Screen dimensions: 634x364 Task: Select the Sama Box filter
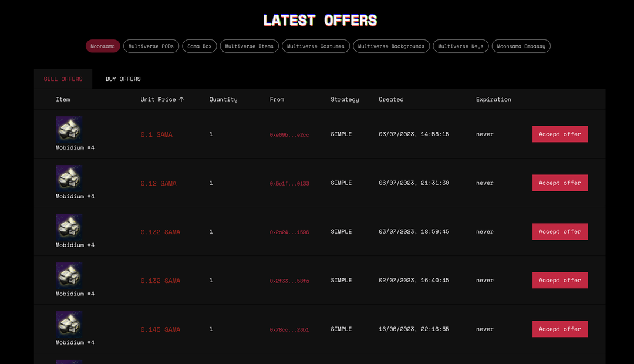[200, 46]
